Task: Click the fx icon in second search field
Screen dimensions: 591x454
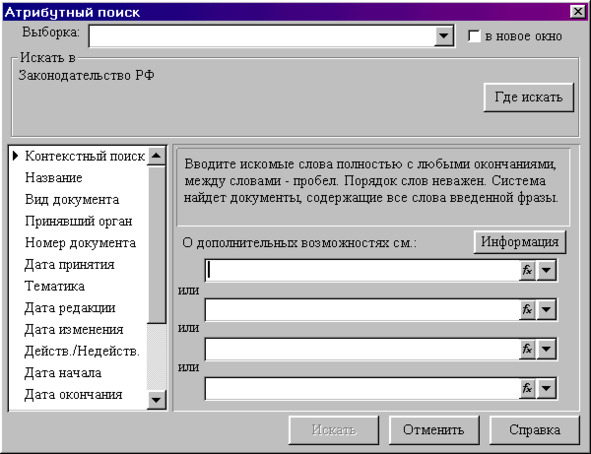Action: 527,309
